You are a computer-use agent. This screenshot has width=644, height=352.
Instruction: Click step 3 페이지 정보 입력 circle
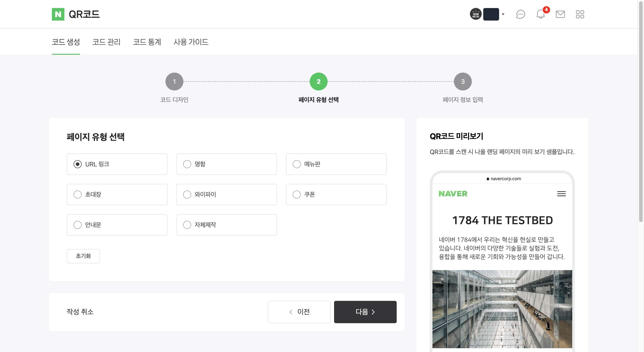pyautogui.click(x=463, y=81)
